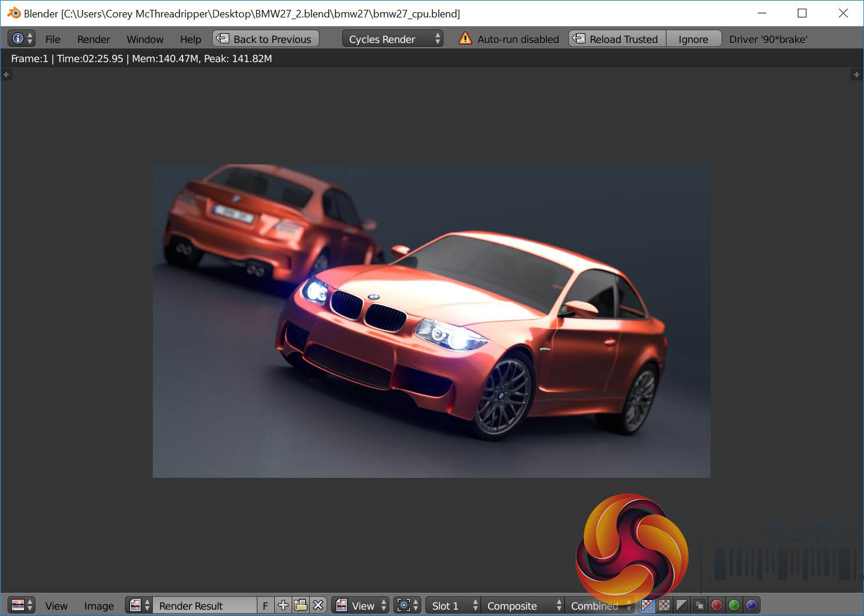
Task: Toggle the fake user F button
Action: point(266,606)
